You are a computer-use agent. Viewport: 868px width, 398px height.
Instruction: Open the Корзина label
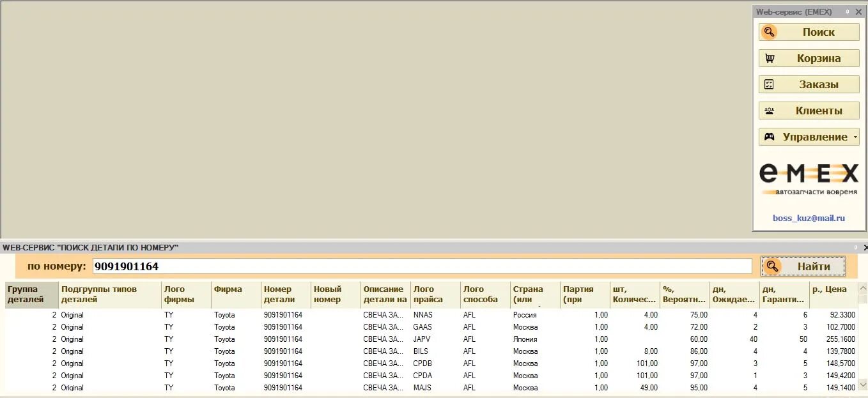pyautogui.click(x=819, y=58)
